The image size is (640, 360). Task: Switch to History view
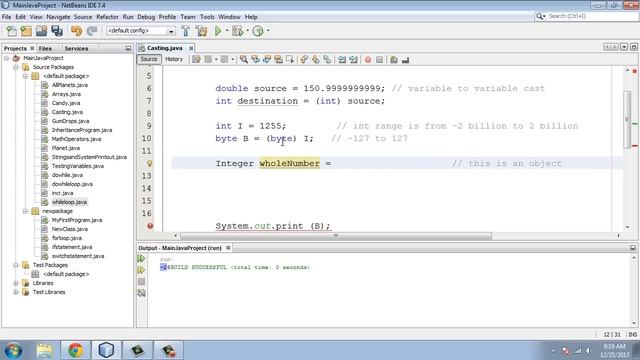[x=174, y=59]
